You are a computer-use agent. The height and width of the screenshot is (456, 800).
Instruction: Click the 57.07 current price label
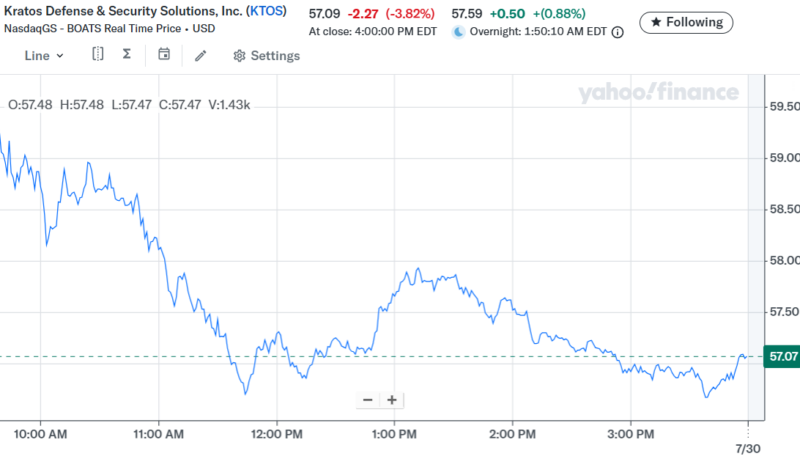click(781, 356)
